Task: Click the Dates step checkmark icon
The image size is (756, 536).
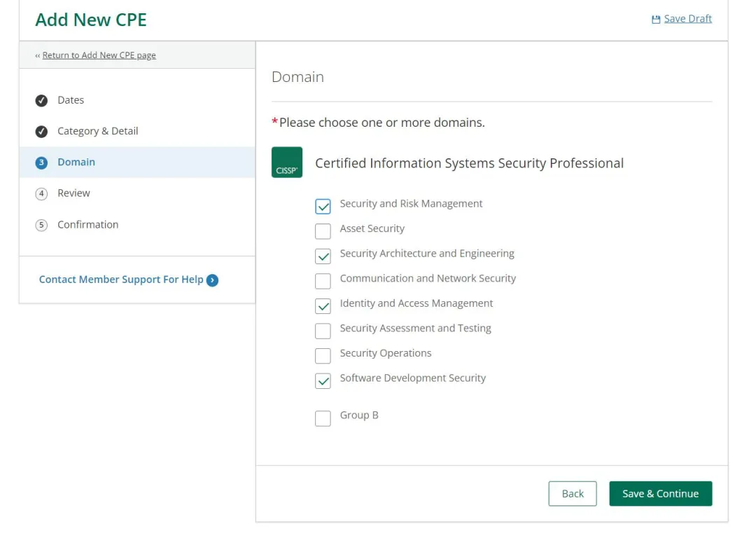Action: [41, 100]
